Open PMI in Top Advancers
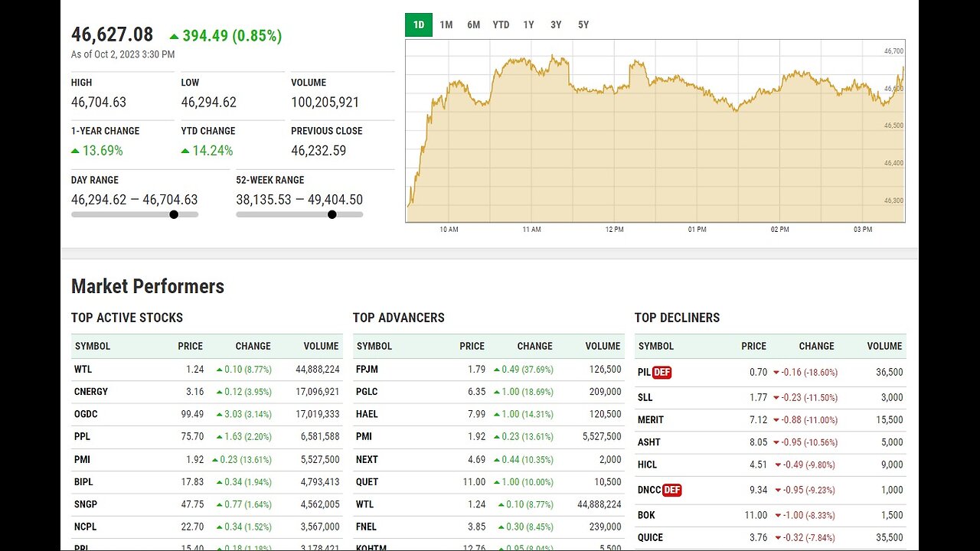980x551 pixels. coord(364,436)
